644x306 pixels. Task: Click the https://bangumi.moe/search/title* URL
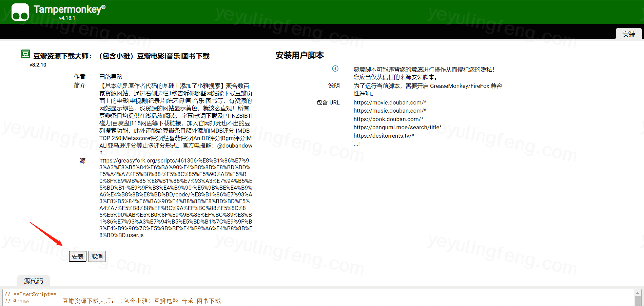tap(398, 127)
